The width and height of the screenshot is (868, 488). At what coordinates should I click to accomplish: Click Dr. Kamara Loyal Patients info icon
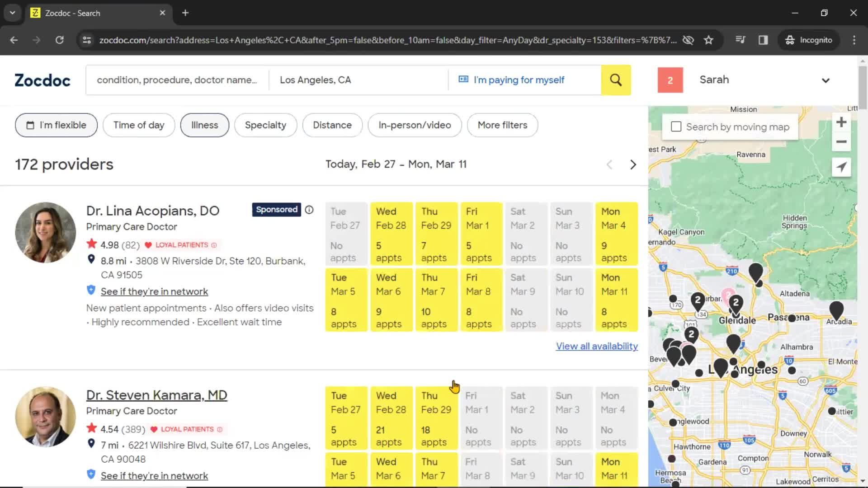coord(220,429)
